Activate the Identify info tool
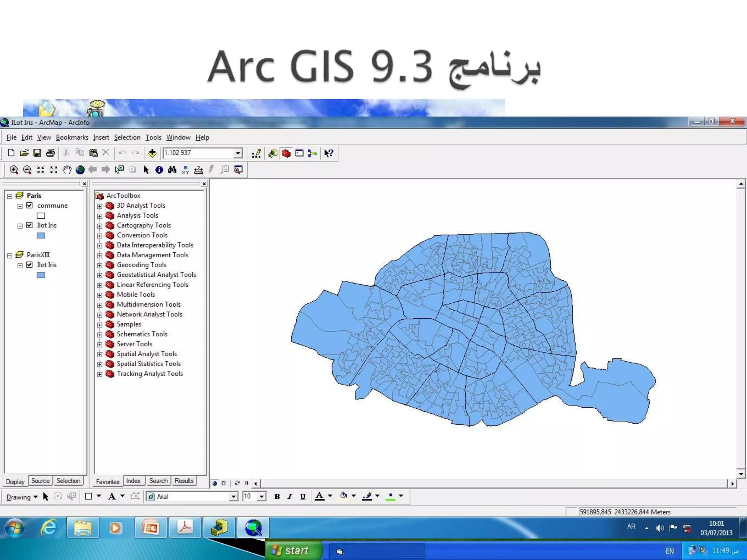Viewport: 747px width, 560px height. [x=159, y=170]
